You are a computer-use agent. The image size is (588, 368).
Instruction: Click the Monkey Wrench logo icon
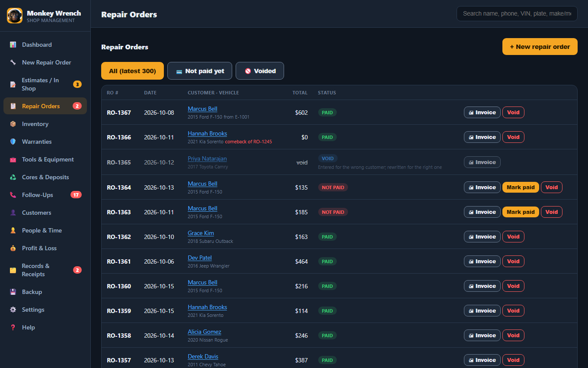[x=15, y=16]
